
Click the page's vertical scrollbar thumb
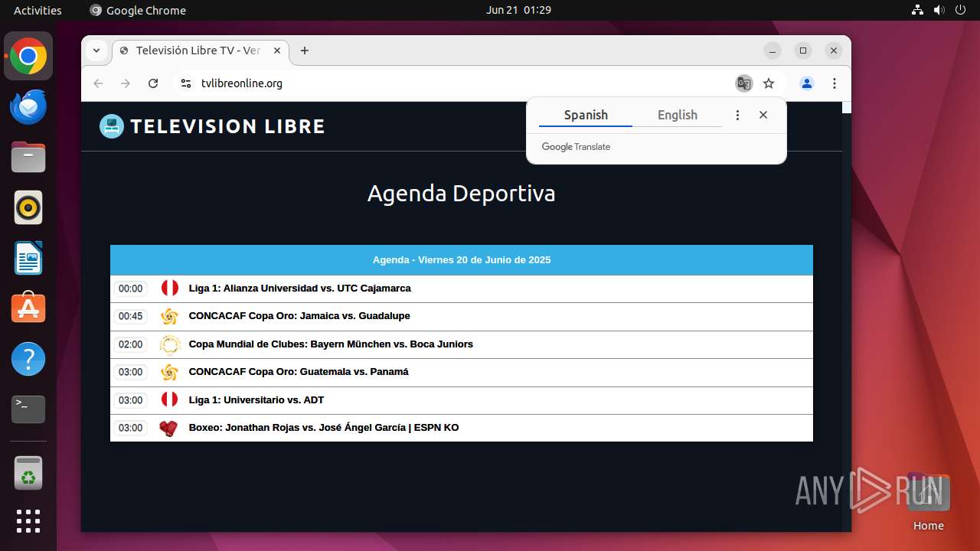click(847, 108)
